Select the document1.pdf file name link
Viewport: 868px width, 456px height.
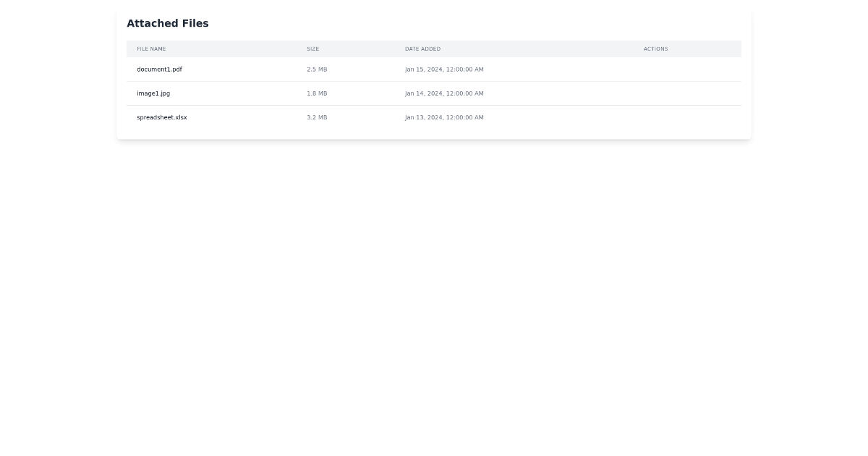click(x=159, y=69)
